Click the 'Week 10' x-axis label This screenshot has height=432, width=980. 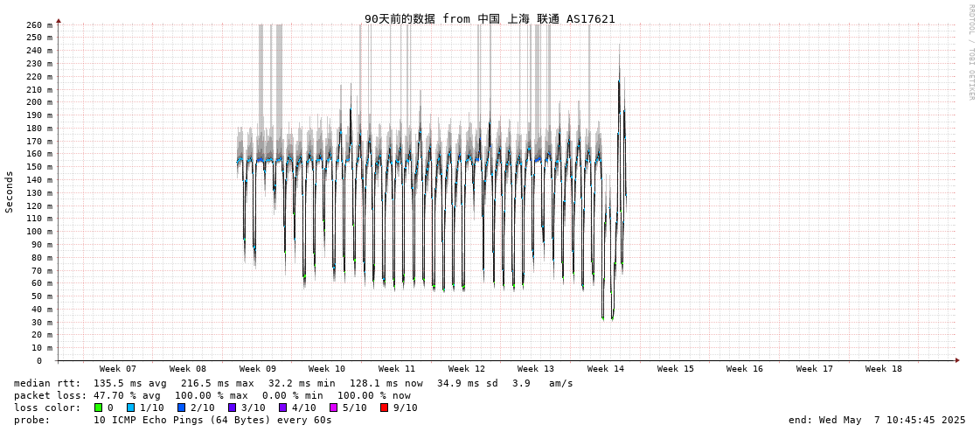(x=327, y=369)
